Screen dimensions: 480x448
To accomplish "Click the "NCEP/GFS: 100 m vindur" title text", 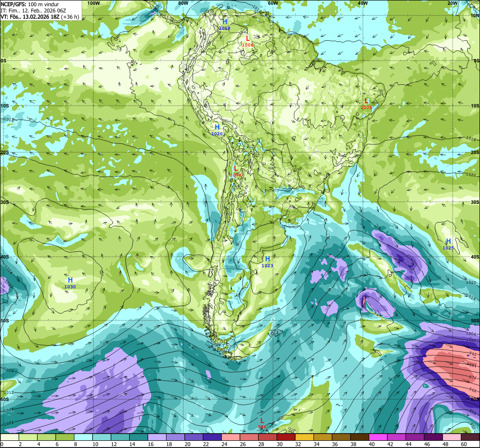I will point(30,4).
